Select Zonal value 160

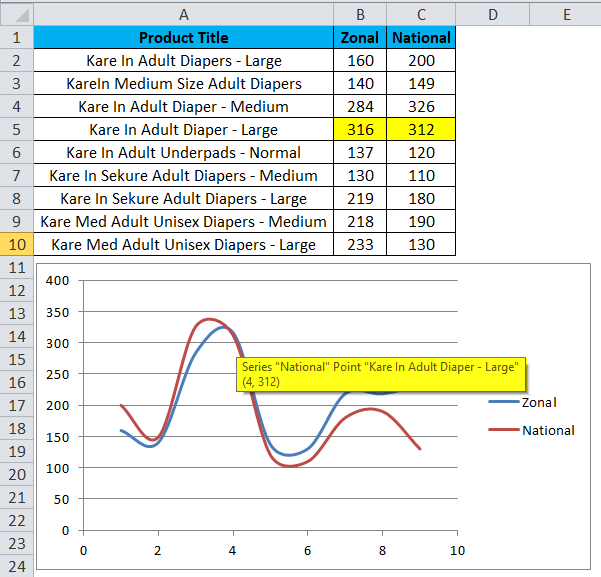[x=360, y=61]
